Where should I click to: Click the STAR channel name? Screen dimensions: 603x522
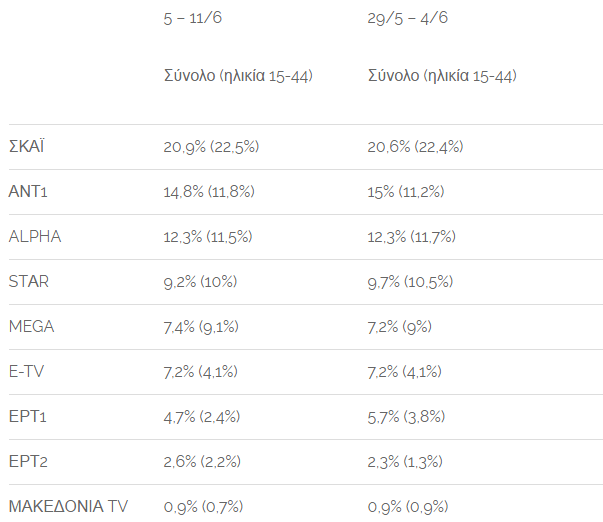coord(28,282)
